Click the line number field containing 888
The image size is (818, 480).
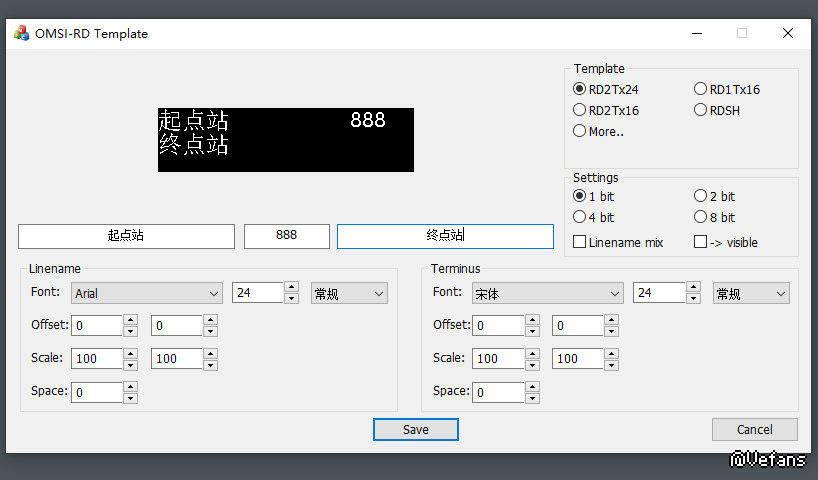286,236
